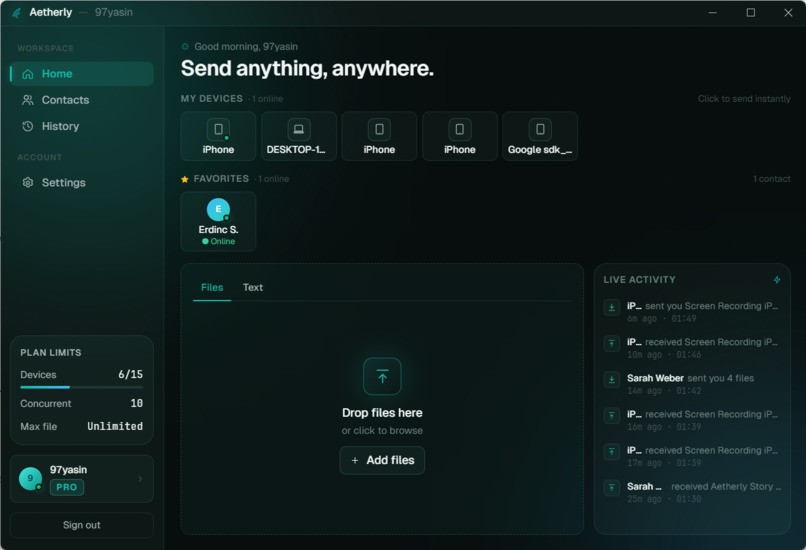Click the lightning icon in Live Activity

point(777,280)
